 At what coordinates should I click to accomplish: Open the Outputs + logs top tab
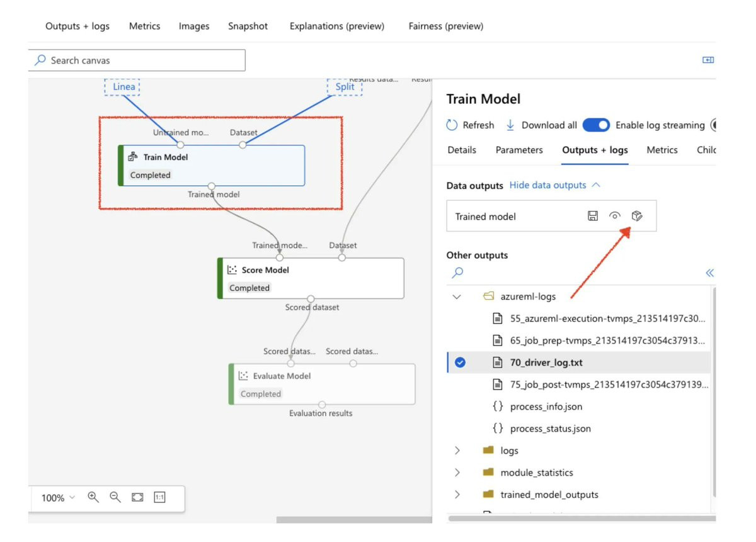(x=77, y=26)
